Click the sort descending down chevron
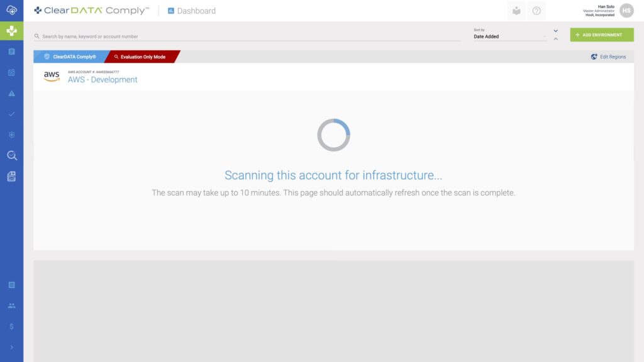This screenshot has height=362, width=644. [556, 31]
